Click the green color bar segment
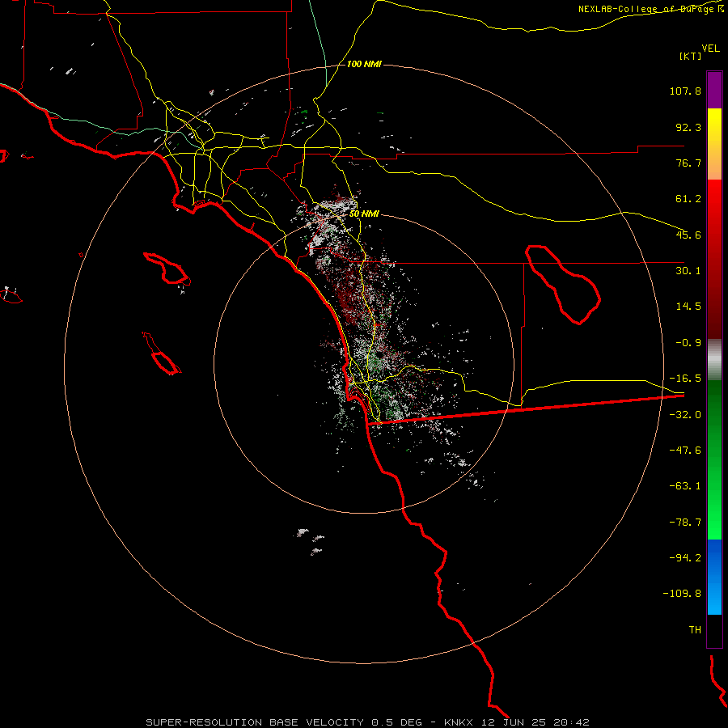The image size is (728, 728). tap(714, 460)
